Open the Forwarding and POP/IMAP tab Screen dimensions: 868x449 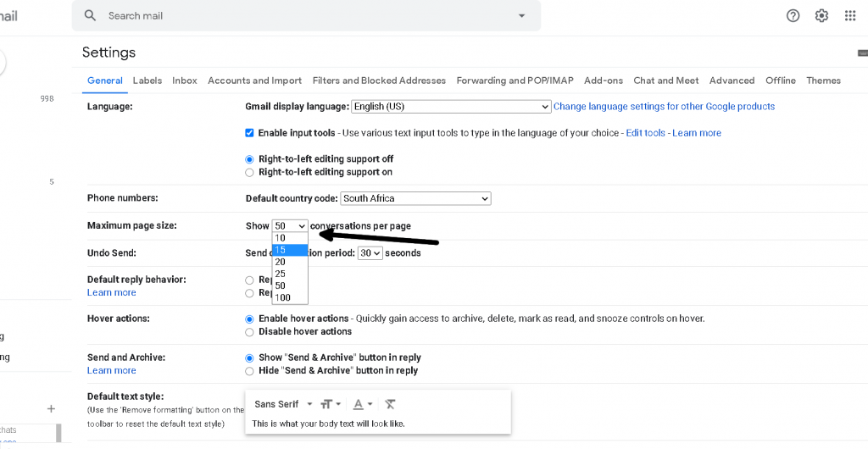click(x=515, y=80)
